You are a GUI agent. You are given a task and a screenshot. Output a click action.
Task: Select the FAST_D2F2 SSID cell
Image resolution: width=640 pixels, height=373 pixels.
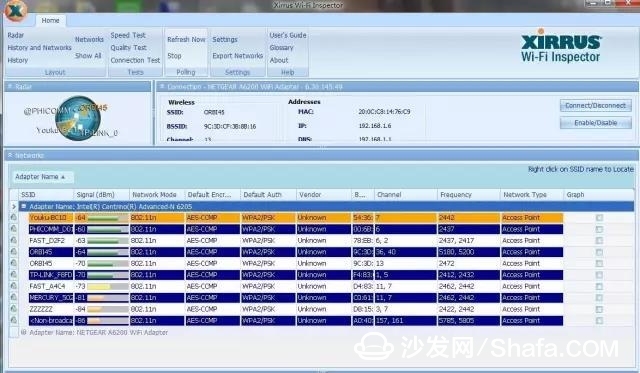point(51,241)
